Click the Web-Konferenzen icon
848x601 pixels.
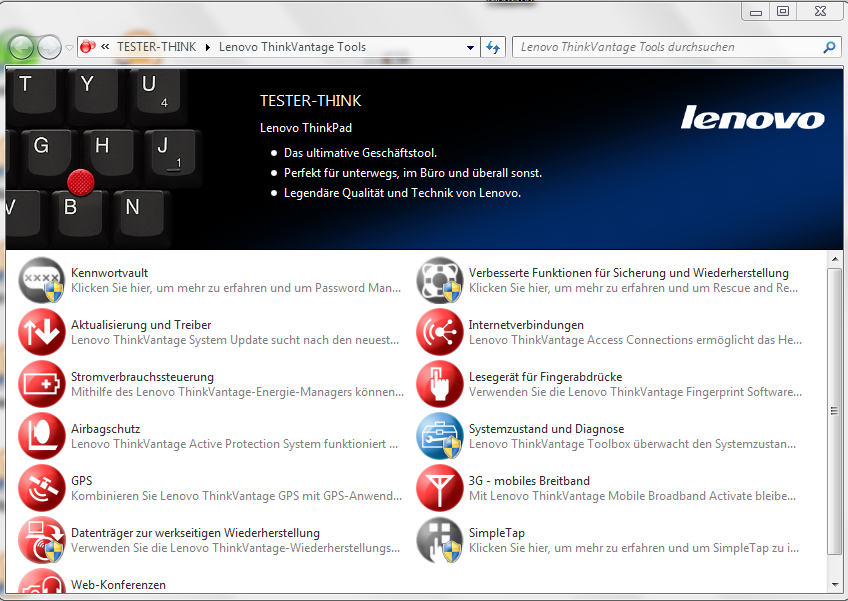click(x=42, y=581)
